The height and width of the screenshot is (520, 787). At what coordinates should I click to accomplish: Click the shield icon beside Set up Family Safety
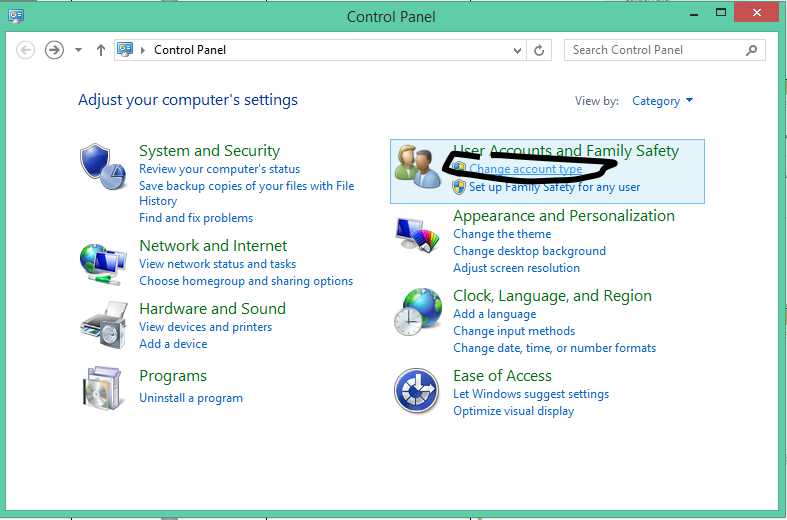point(459,187)
